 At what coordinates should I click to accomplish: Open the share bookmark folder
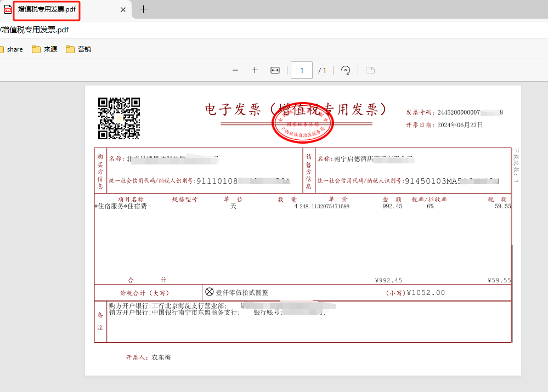pyautogui.click(x=12, y=49)
